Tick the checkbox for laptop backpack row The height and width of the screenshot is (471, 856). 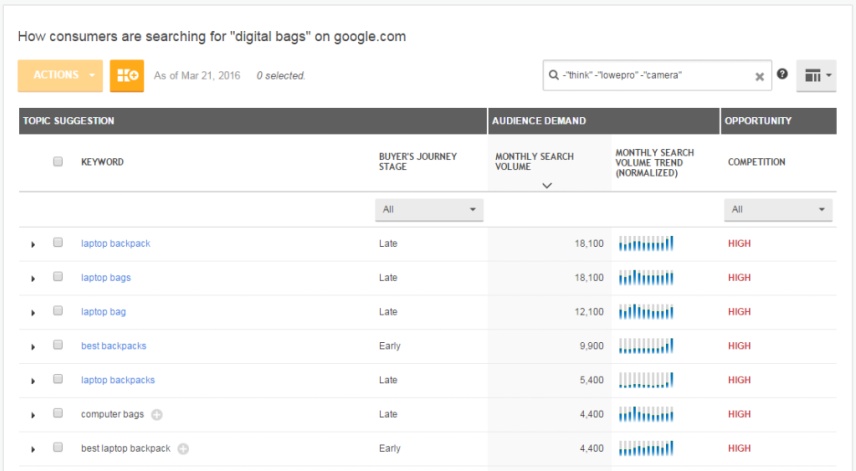click(x=58, y=242)
